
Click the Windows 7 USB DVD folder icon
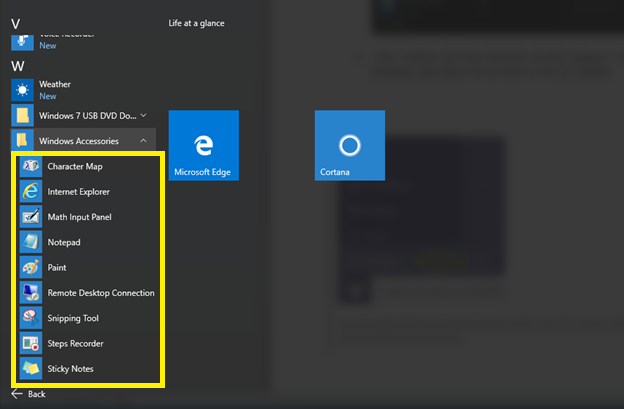pos(22,115)
